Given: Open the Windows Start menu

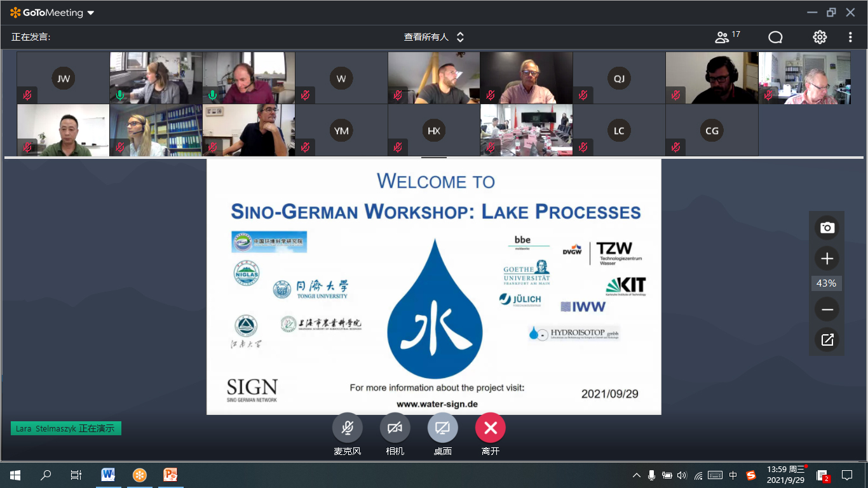Looking at the screenshot, I should pos(15,475).
